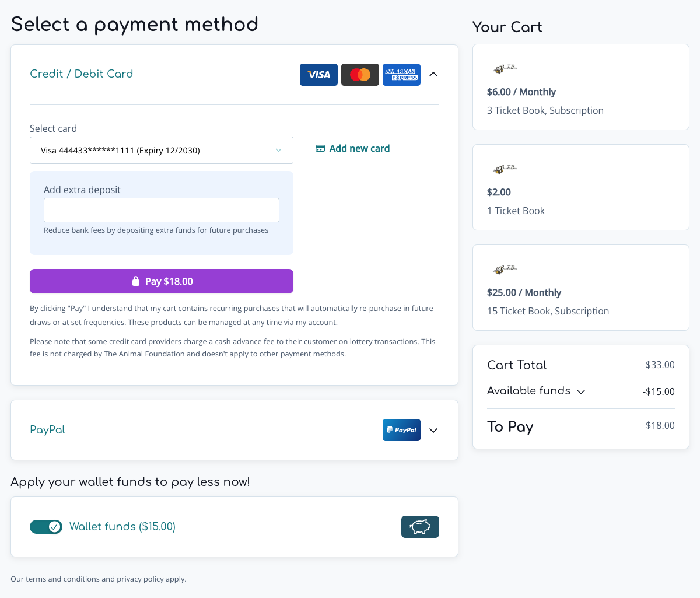The height and width of the screenshot is (598, 700).
Task: Click the logo on the $25.00 Monthly item
Action: tap(504, 270)
